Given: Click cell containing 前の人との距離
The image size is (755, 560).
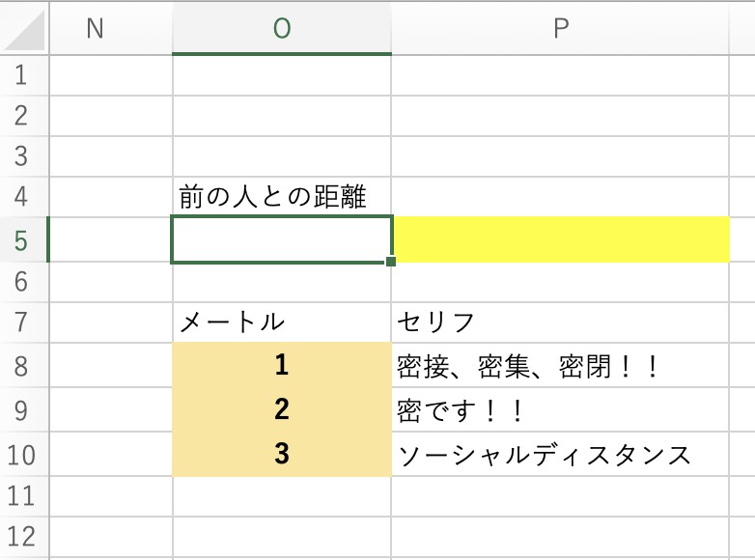Looking at the screenshot, I should point(282,196).
